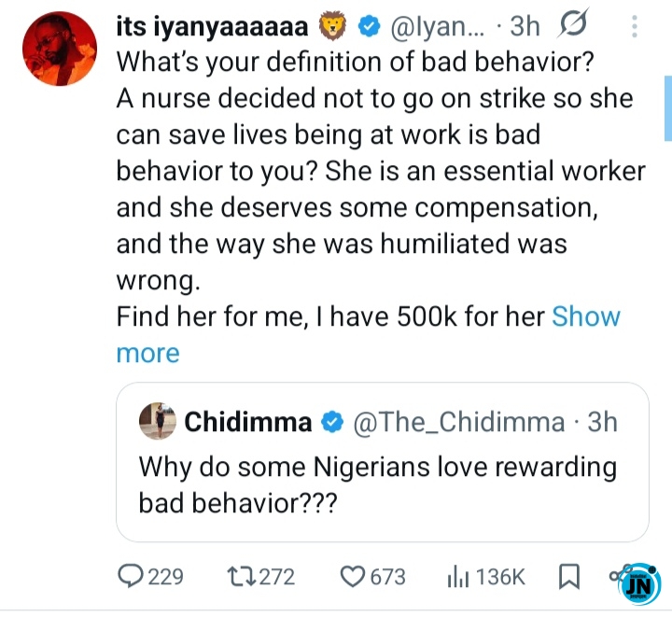Open iyanya's red profile picture
Viewport: 672px width, 617px height.
pyautogui.click(x=60, y=49)
